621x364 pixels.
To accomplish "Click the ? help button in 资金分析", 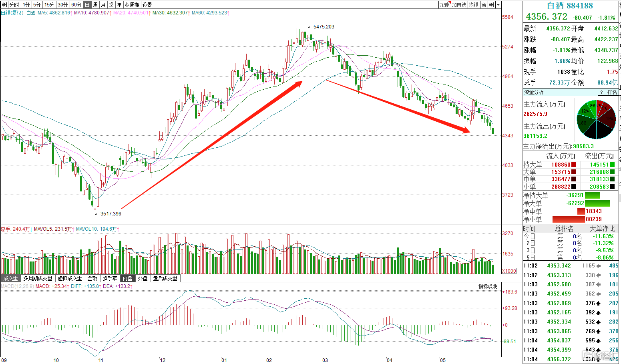I will [601, 92].
